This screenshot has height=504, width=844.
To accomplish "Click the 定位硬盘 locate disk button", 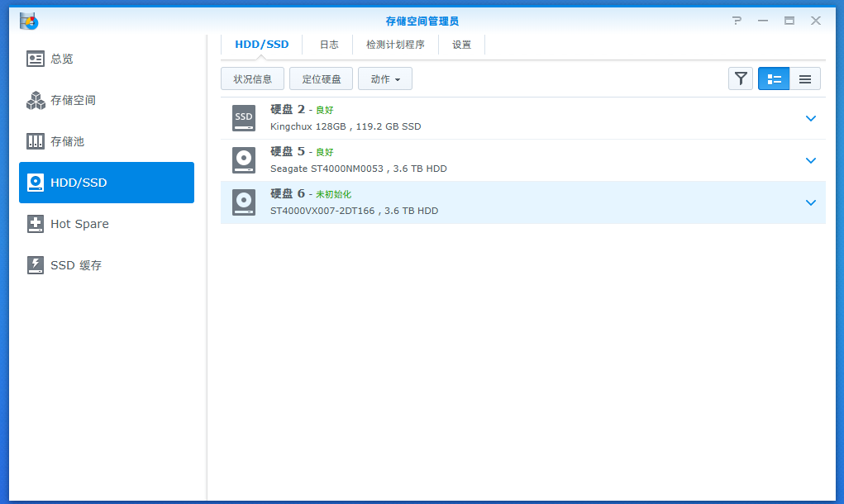I will 322,79.
